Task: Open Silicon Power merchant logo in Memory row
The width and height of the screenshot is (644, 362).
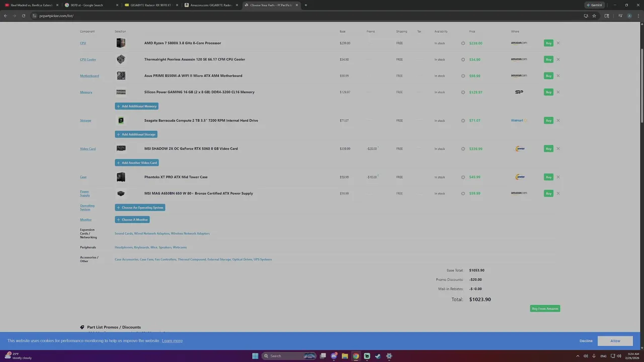Action: click(x=519, y=92)
